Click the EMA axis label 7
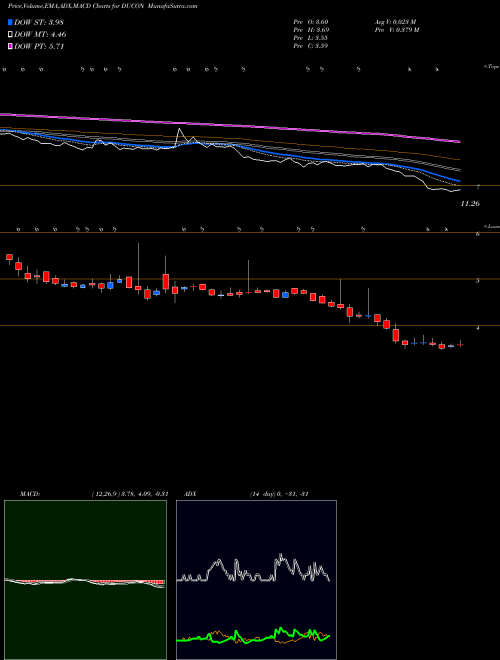This screenshot has width=500, height=660. click(478, 187)
